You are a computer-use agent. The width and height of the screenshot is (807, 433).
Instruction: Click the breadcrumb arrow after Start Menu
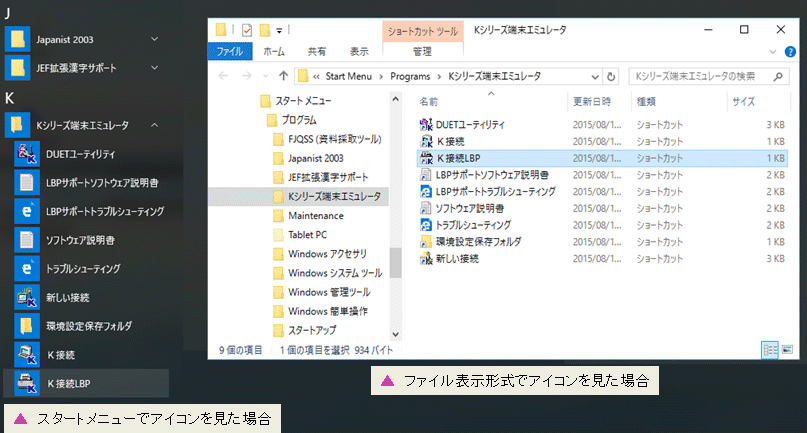tap(381, 77)
